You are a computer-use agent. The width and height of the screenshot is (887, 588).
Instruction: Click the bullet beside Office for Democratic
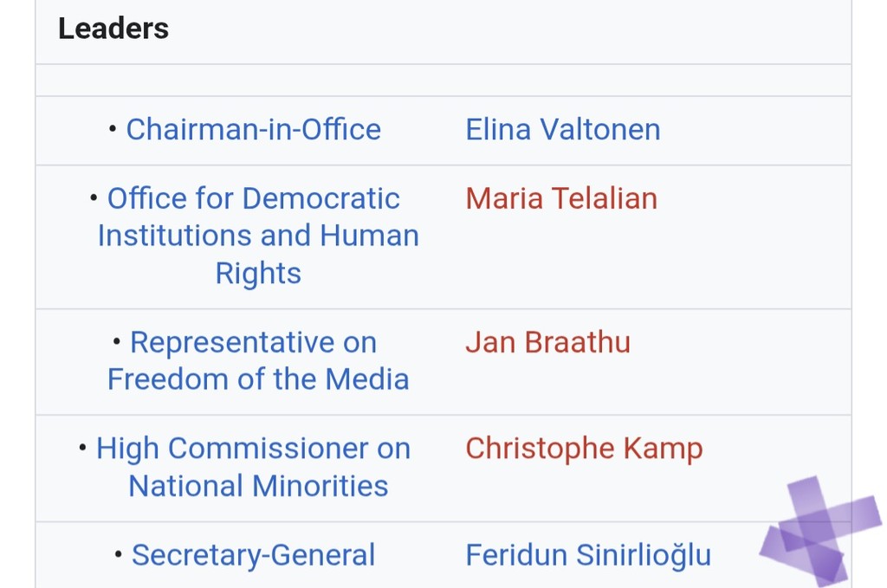[94, 198]
